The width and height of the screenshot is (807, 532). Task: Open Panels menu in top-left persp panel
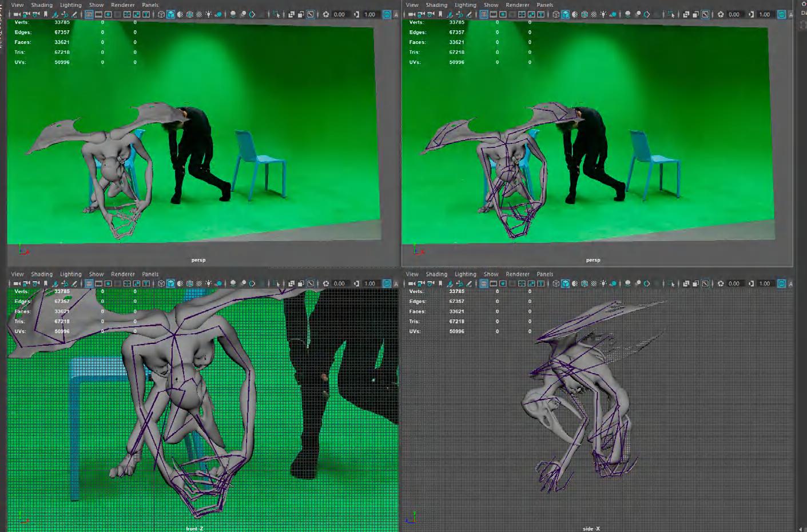tap(150, 5)
